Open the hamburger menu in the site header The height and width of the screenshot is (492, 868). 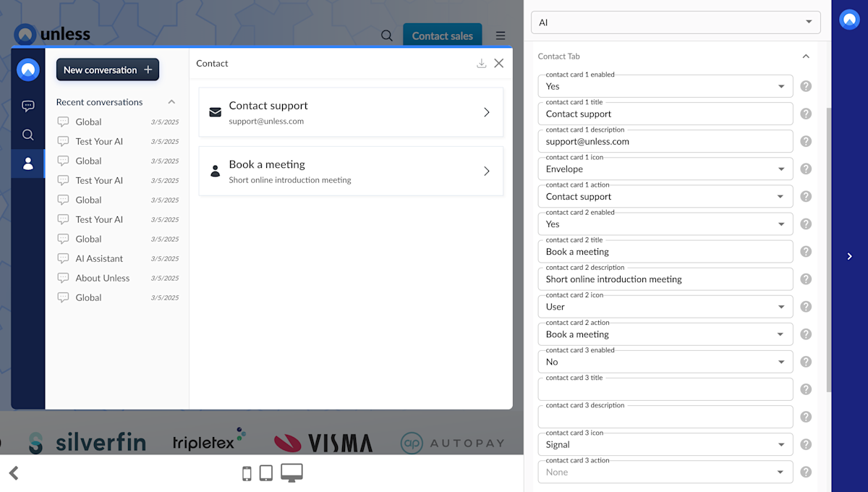[x=500, y=35]
